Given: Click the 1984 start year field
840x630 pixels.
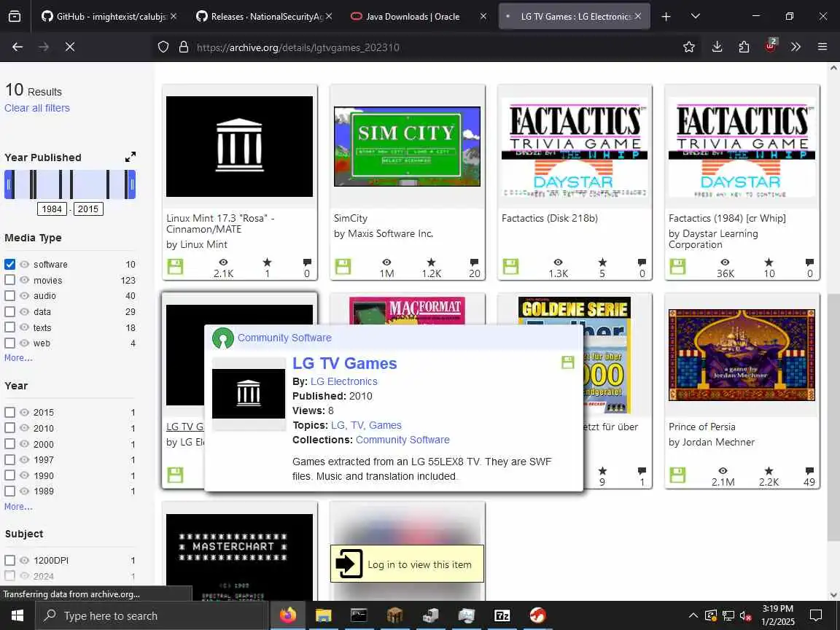Looking at the screenshot, I should pos(52,209).
